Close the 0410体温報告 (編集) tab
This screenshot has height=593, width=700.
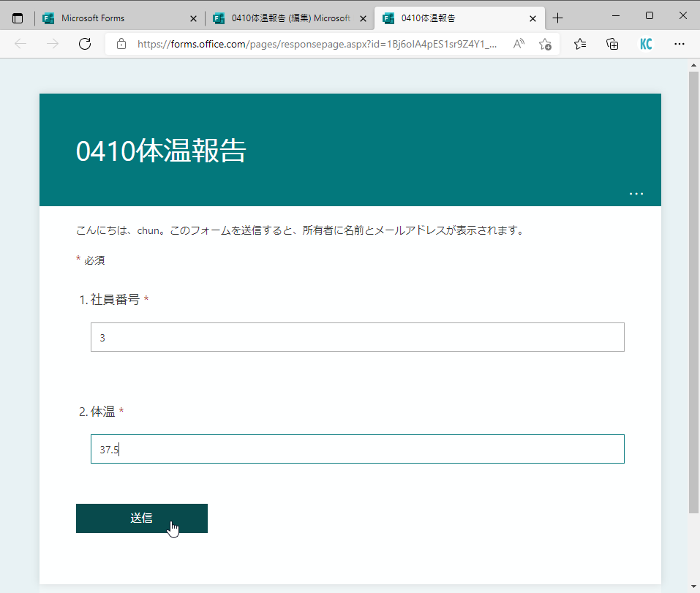(x=363, y=19)
